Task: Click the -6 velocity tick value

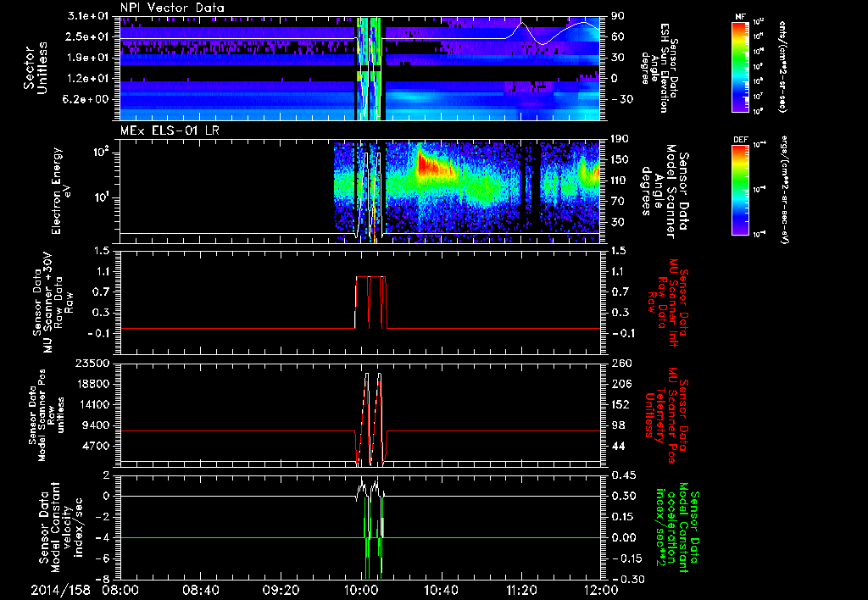Action: click(103, 559)
